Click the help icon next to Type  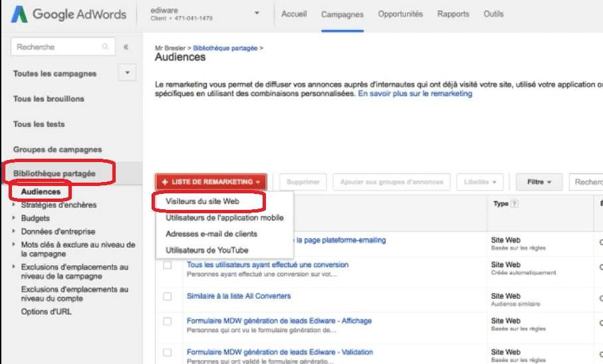pos(515,205)
